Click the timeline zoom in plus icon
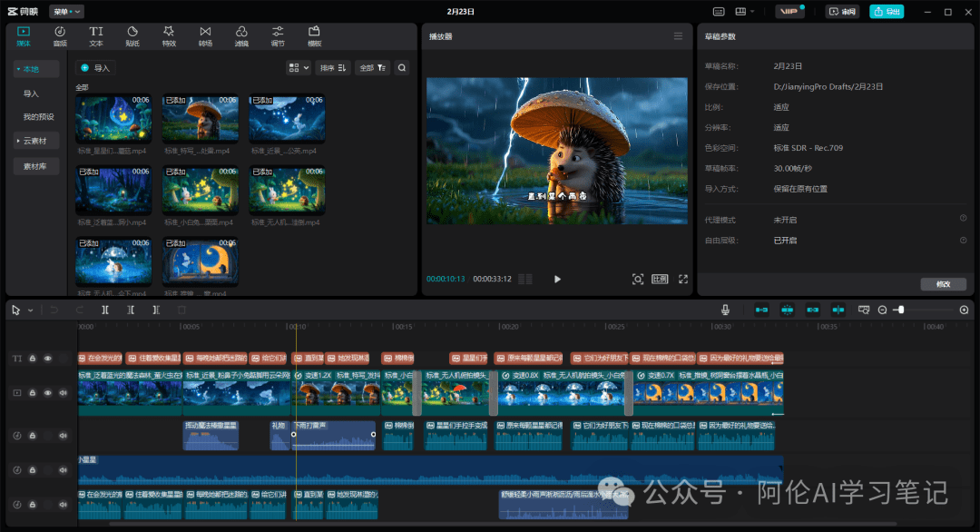The height and width of the screenshot is (532, 980). click(x=965, y=310)
